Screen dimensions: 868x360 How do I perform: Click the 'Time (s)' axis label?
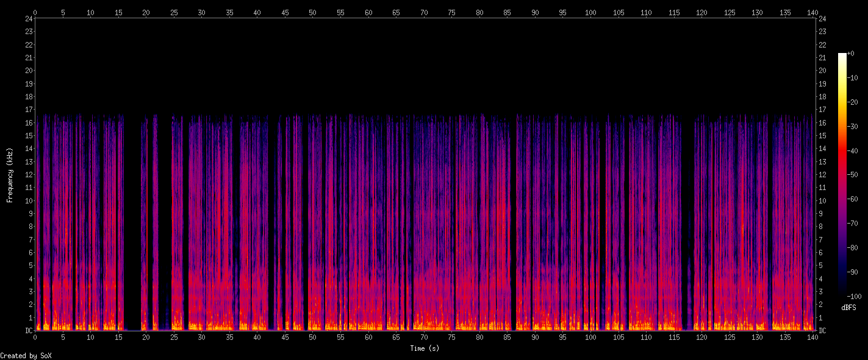tap(424, 348)
